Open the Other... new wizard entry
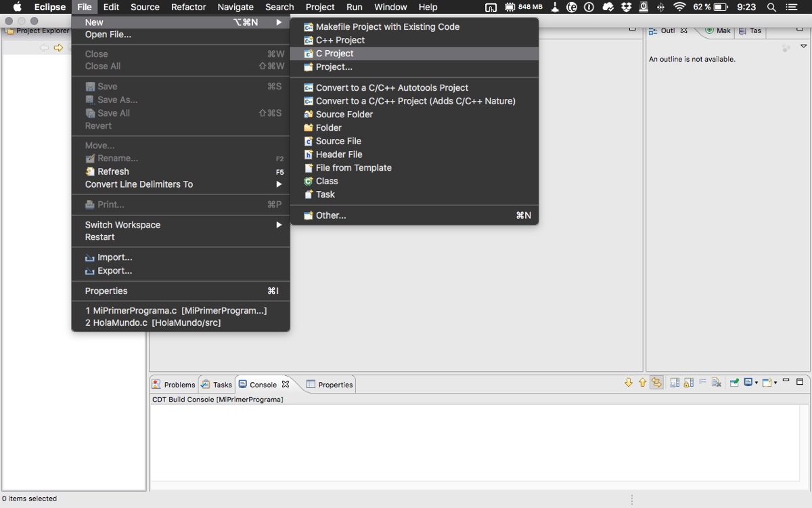Viewport: 812px width, 508px height. 414,215
